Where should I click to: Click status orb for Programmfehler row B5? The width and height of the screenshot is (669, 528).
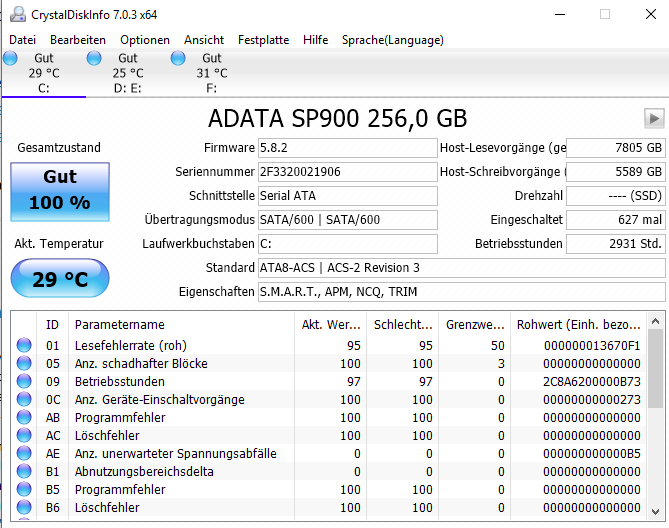[24, 489]
